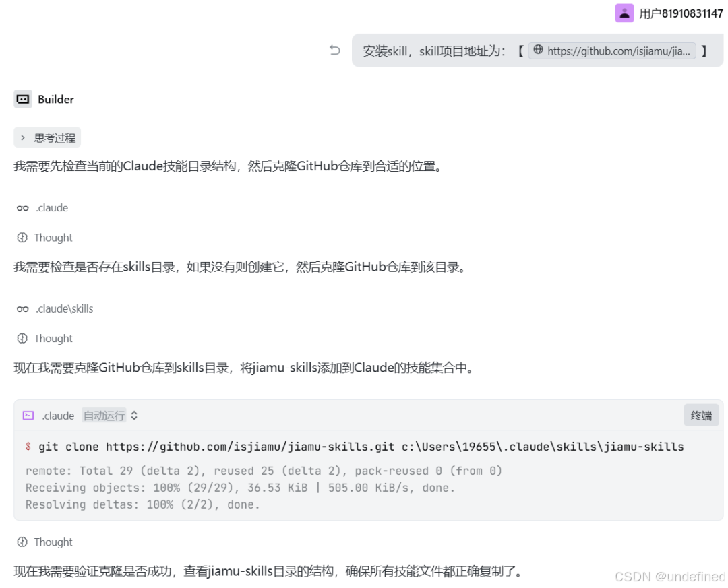
Task: Click the glasses icon beside .claude\skills
Action: pyautogui.click(x=23, y=309)
